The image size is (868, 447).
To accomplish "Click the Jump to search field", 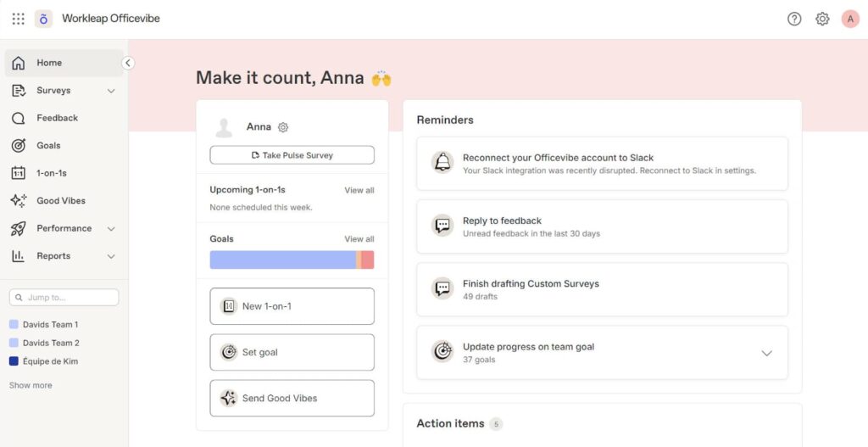I will click(64, 298).
